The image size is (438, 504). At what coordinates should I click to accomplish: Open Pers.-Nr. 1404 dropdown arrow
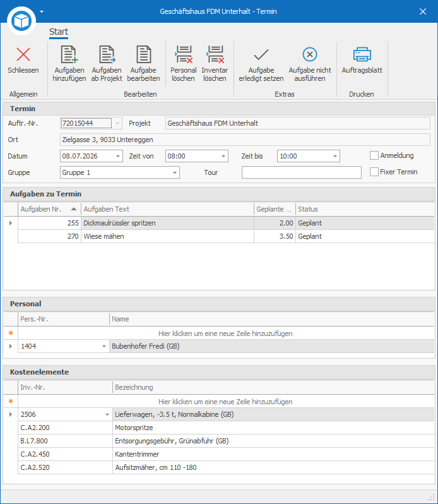(104, 346)
